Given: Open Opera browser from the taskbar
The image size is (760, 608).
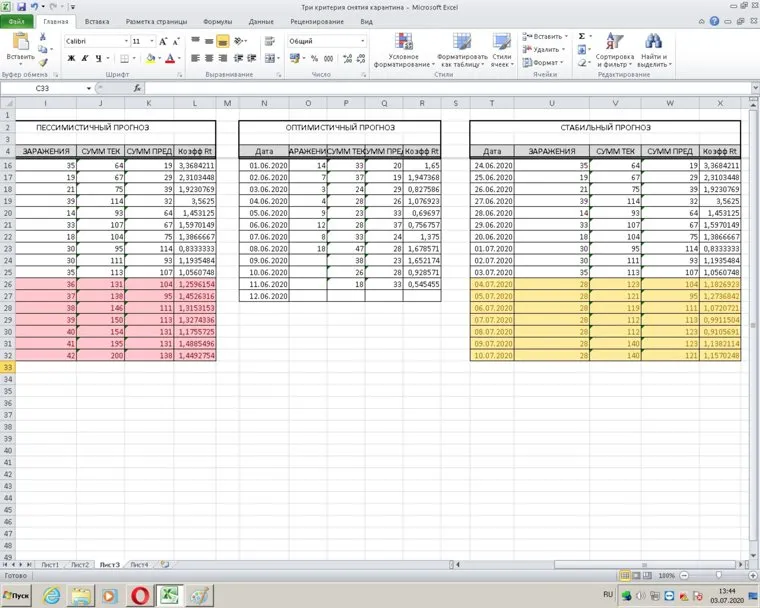Looking at the screenshot, I should click(140, 595).
